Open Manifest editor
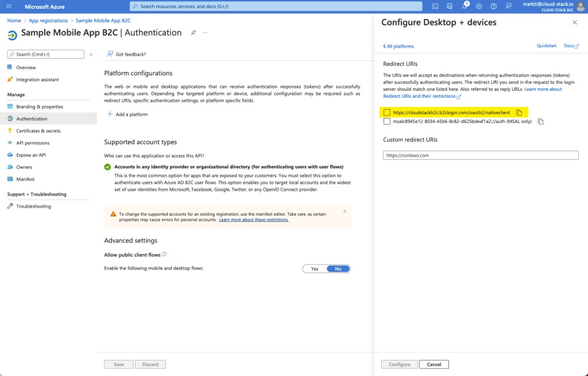Screen dimensions: 588x376 click(25, 179)
